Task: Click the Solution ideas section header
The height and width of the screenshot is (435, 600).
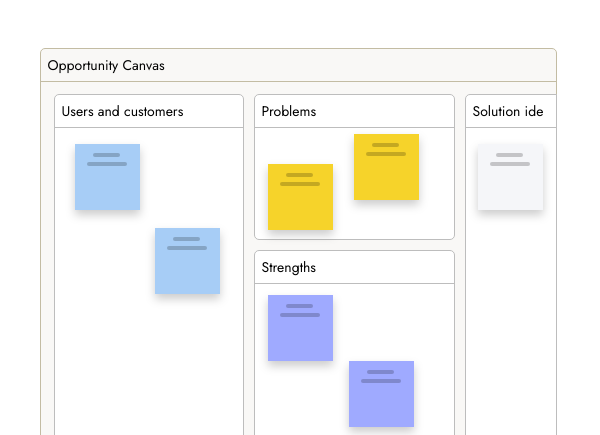Action: click(x=508, y=111)
